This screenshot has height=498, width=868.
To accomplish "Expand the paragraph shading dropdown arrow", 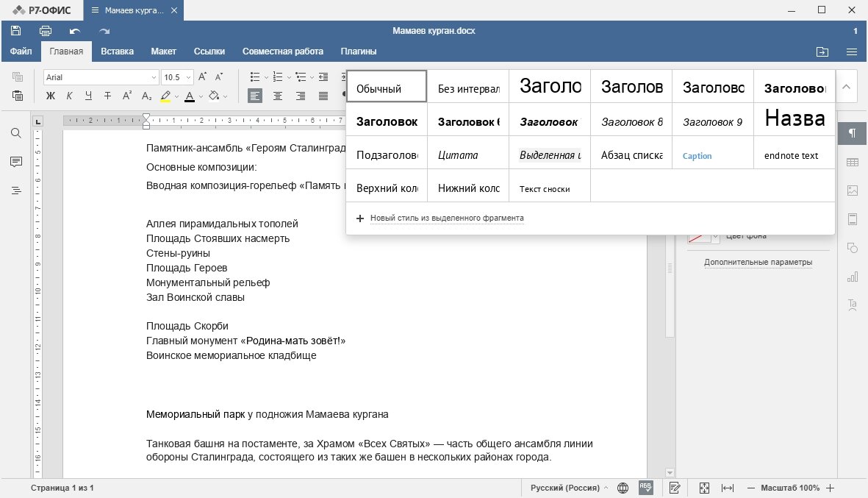I will [x=226, y=96].
